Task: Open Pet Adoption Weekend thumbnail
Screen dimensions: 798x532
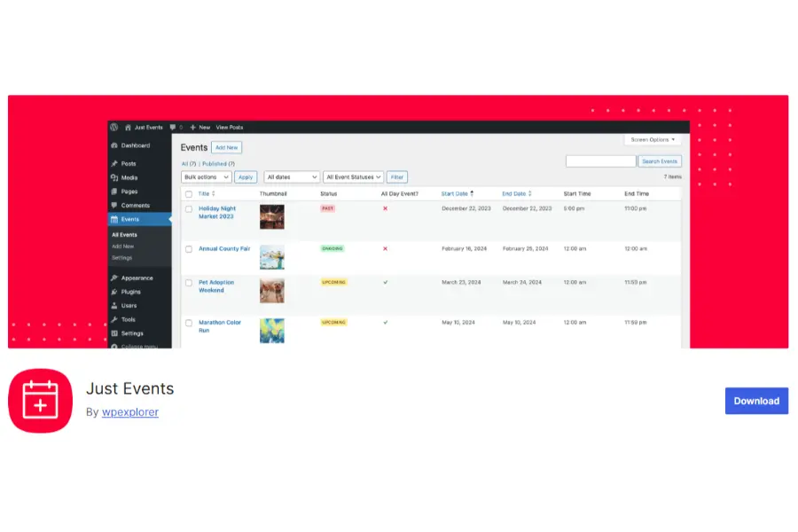Action: tap(272, 291)
